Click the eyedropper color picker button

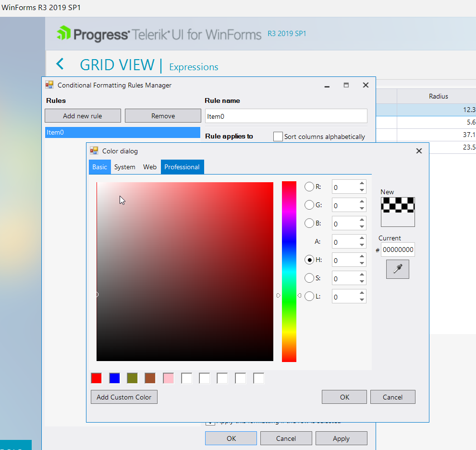pos(397,269)
